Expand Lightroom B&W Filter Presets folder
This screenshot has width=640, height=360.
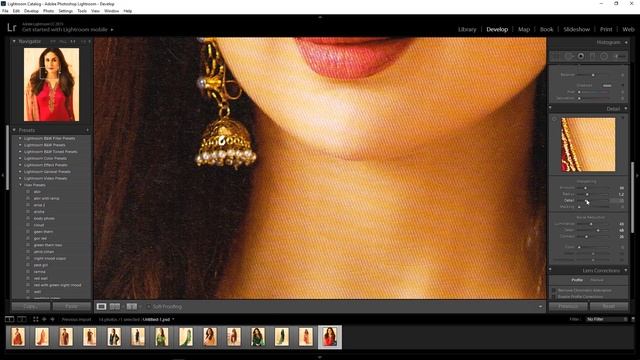pos(20,138)
